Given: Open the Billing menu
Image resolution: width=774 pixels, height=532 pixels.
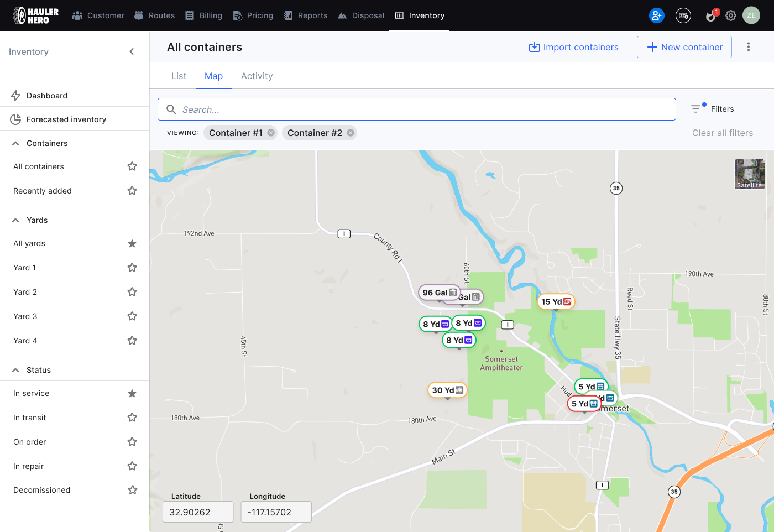Looking at the screenshot, I should [x=203, y=15].
